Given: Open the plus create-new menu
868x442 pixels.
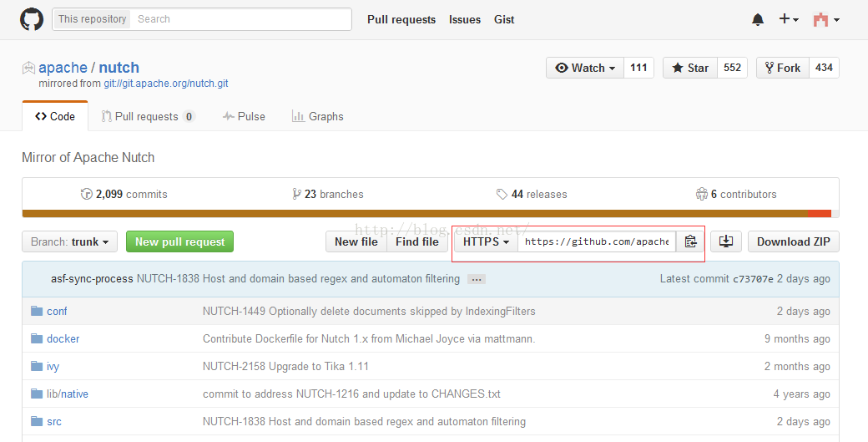Looking at the screenshot, I should 789,19.
